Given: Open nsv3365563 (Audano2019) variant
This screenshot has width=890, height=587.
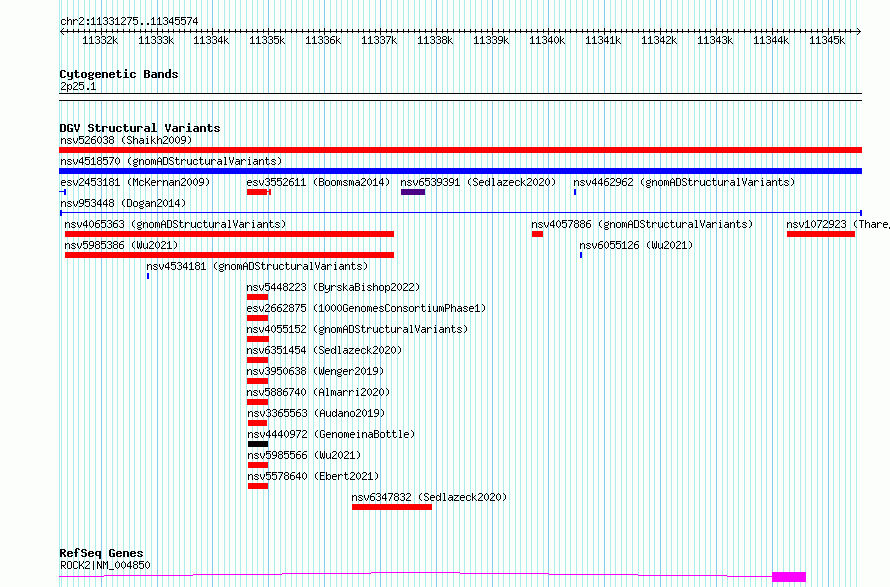Looking at the screenshot, I should click(316, 413).
